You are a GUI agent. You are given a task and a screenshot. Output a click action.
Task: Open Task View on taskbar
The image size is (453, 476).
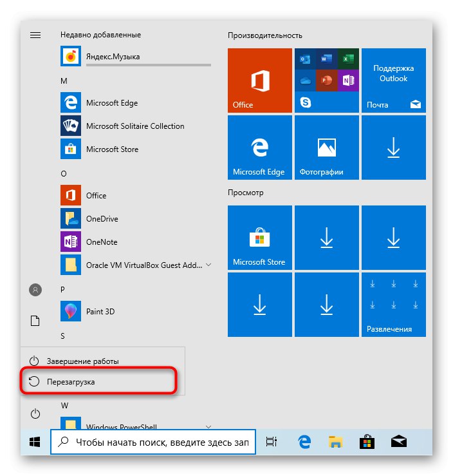coord(271,442)
